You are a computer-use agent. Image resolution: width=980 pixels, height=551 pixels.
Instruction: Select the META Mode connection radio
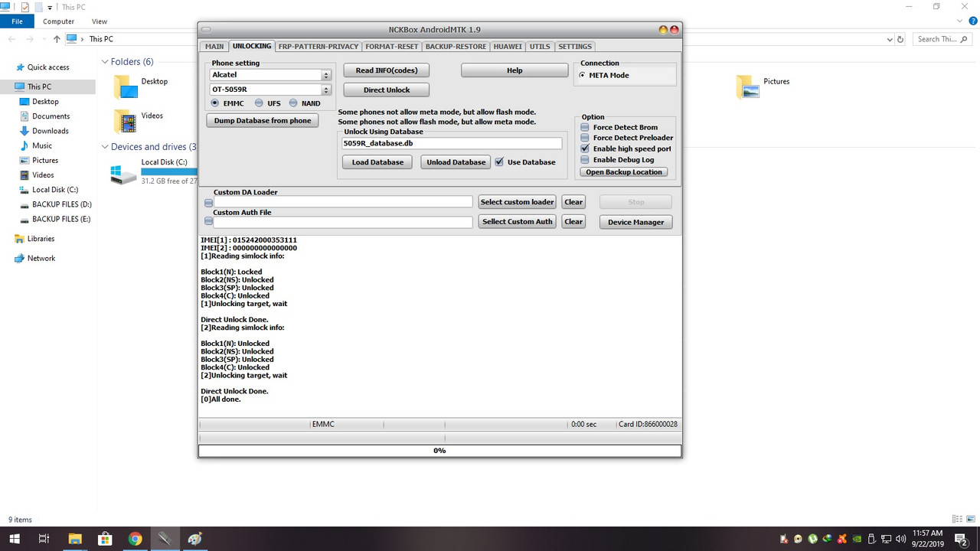tap(583, 76)
